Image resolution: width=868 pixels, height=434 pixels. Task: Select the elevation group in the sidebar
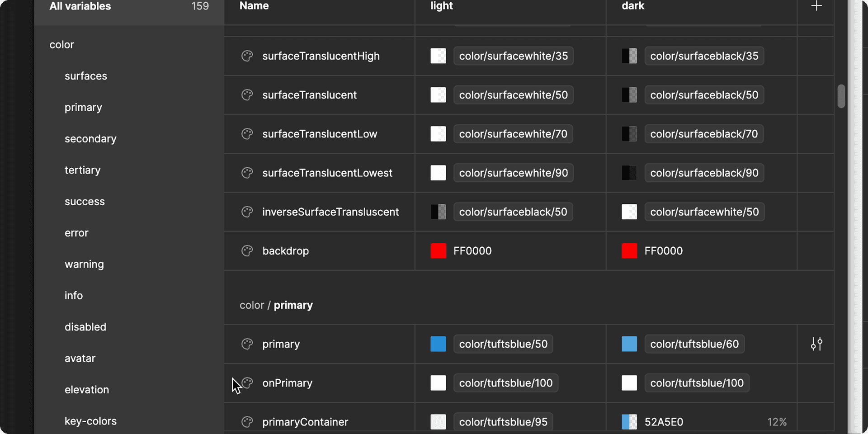(87, 390)
